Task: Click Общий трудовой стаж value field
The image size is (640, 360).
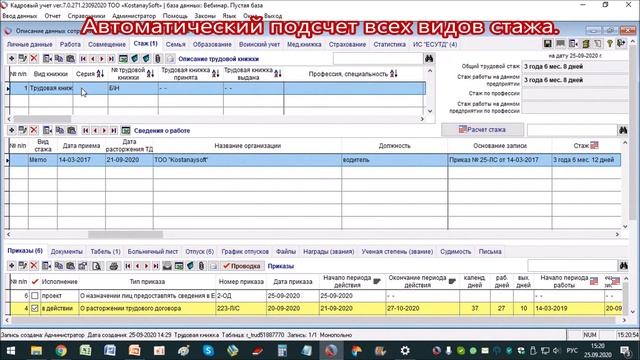Action: (x=575, y=67)
